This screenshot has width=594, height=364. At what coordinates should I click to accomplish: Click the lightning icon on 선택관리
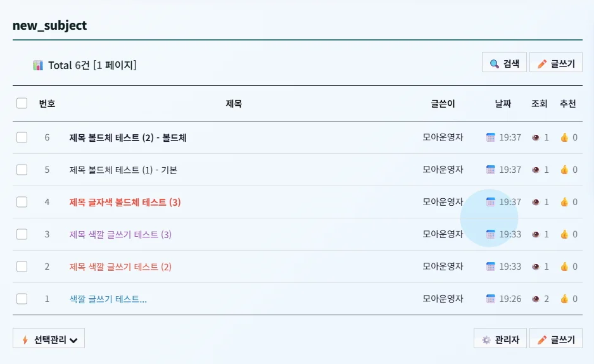tap(25, 340)
